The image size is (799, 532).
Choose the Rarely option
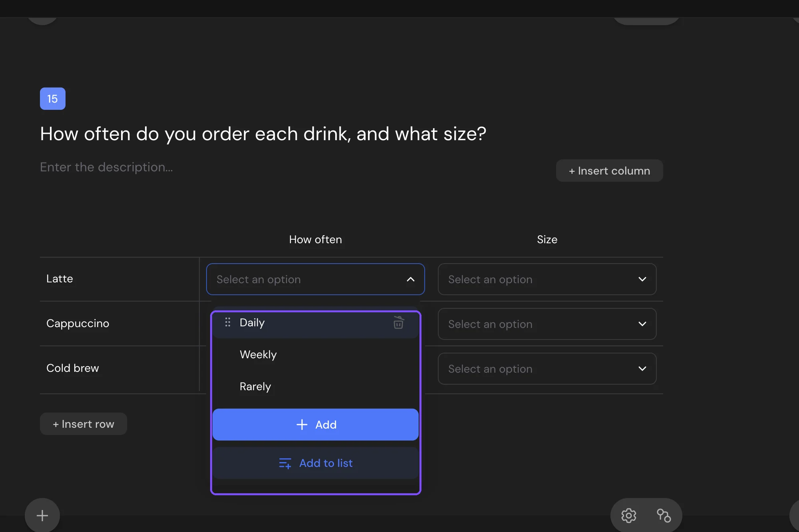(x=315, y=386)
